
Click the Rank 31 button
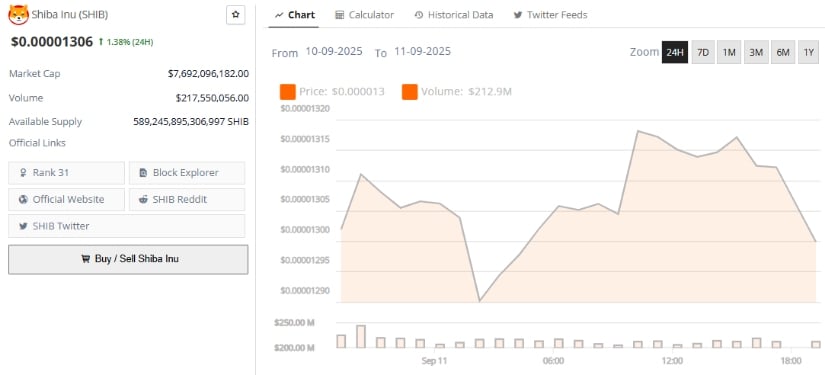66,173
